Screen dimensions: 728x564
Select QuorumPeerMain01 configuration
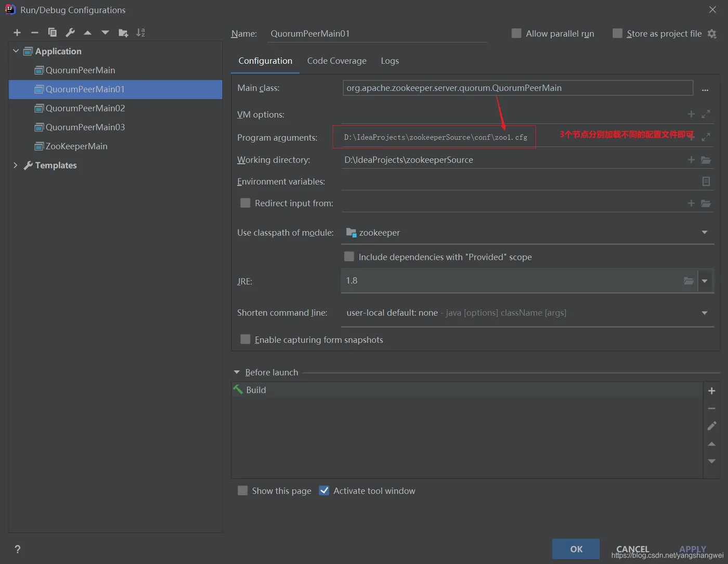point(115,89)
